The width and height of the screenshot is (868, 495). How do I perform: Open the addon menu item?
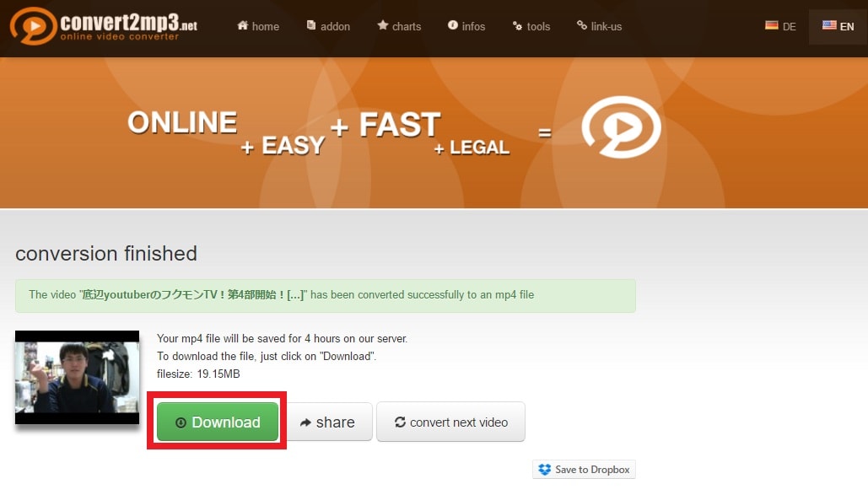328,26
